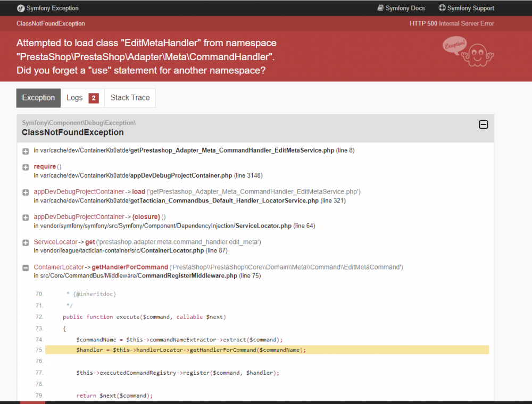This screenshot has width=532, height=404.
Task: Click the Symfony Docs book icon
Action: point(381,8)
